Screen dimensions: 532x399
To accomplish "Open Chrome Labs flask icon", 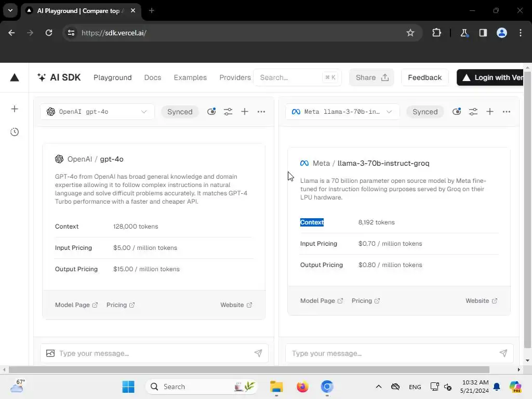I will point(464,33).
